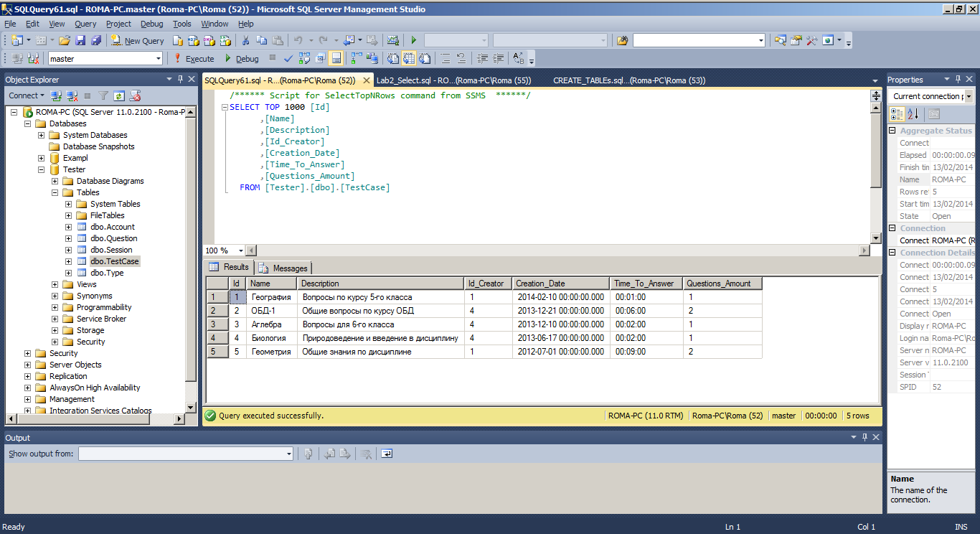Click the Cut scissors icon

coord(245,41)
